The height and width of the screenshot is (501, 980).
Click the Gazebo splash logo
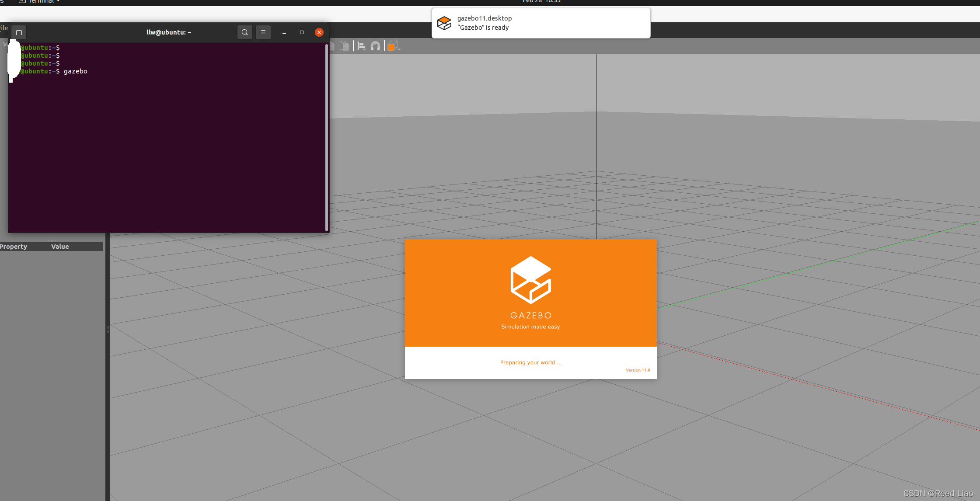531,280
